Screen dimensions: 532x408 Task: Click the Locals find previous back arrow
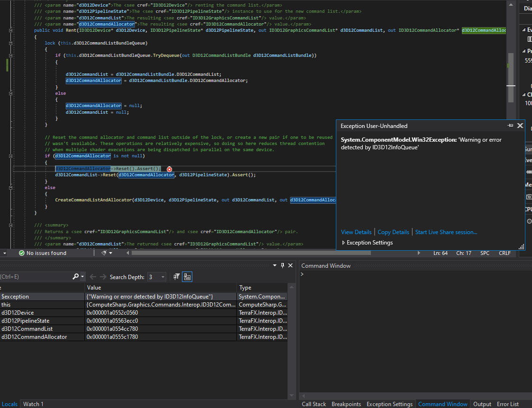[x=93, y=277]
